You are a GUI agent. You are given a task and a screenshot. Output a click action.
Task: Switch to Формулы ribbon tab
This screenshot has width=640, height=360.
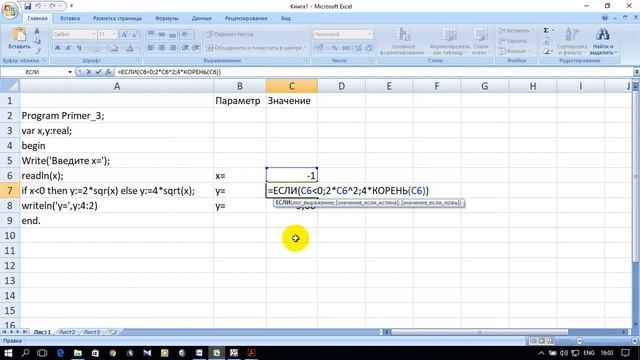(167, 18)
